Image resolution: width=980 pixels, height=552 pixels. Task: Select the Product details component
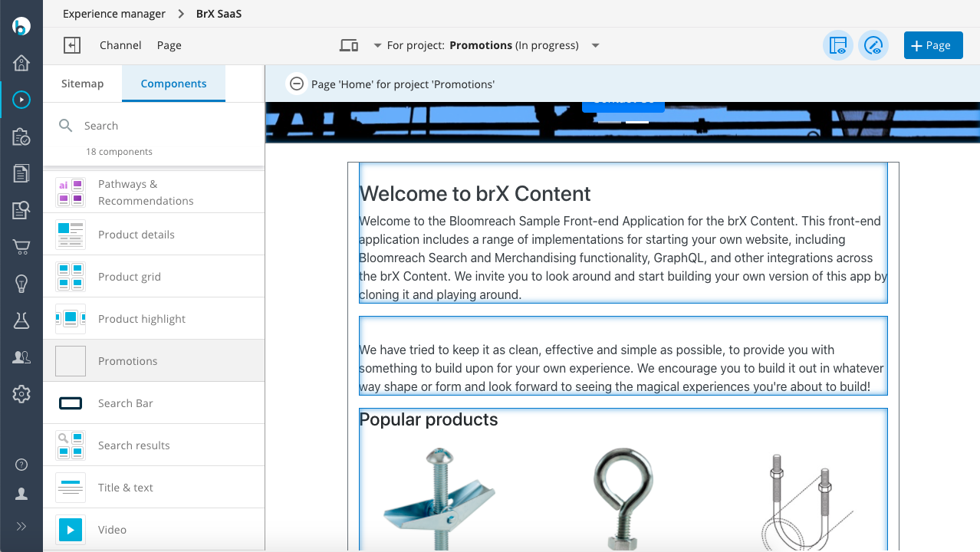tap(154, 234)
